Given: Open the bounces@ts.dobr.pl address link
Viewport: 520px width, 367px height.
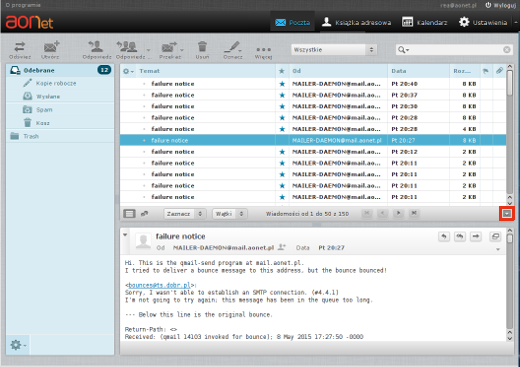Looking at the screenshot, I should click(x=159, y=285).
